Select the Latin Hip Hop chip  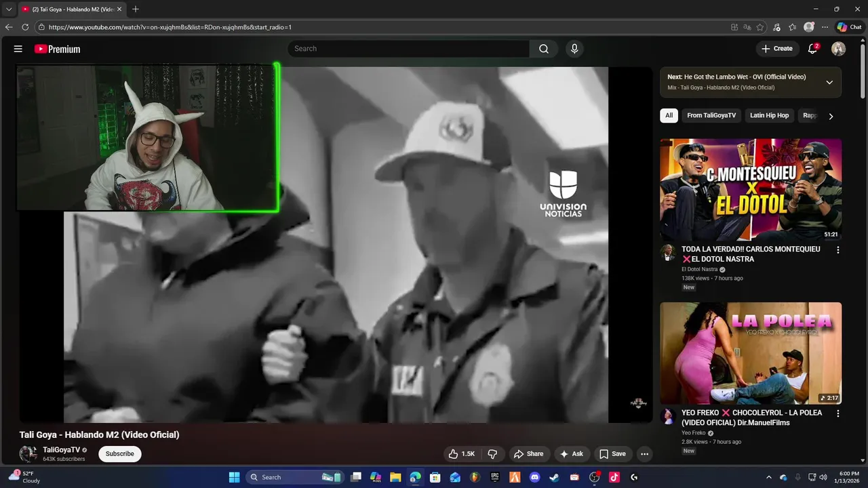click(x=769, y=115)
